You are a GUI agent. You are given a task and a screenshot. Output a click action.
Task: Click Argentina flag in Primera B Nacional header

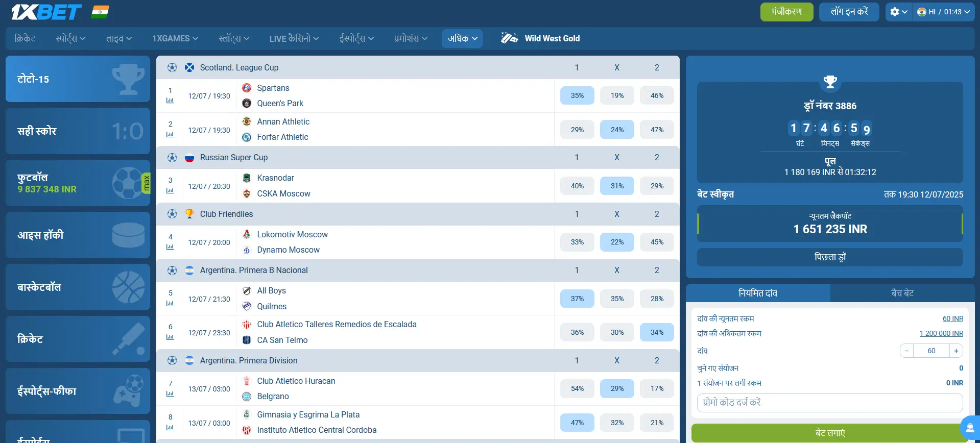point(189,270)
